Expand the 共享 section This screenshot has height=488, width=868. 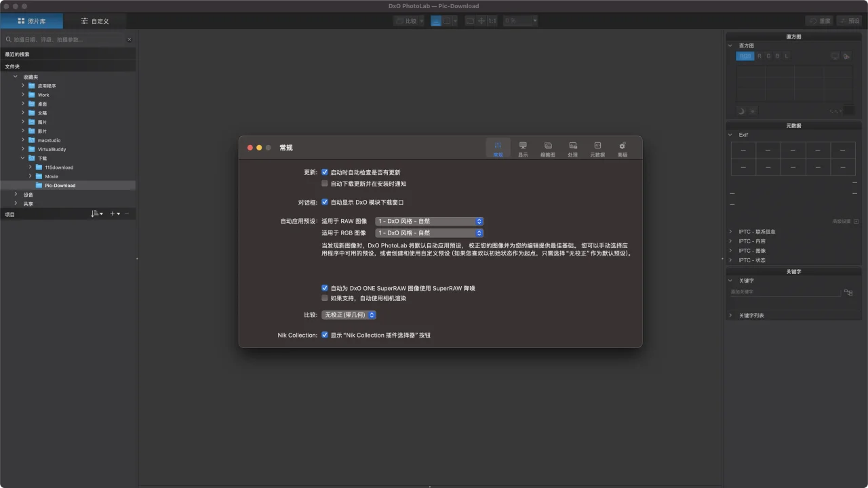(15, 203)
